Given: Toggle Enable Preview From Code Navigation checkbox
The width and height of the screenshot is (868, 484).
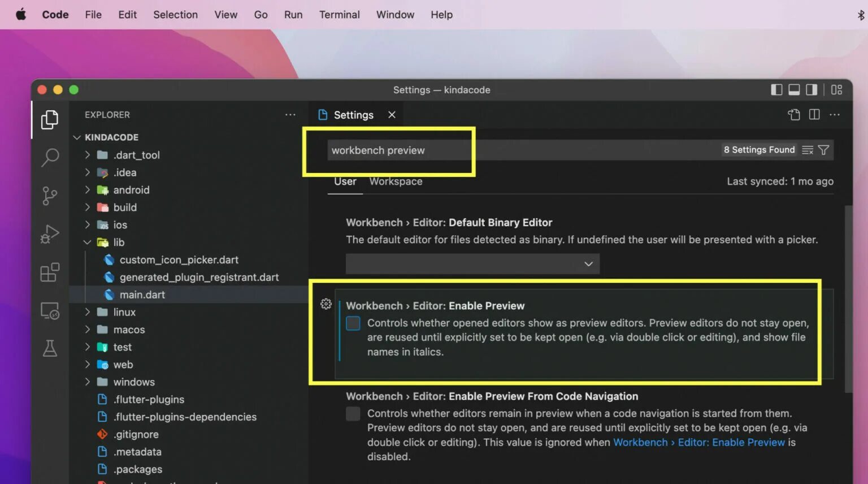Looking at the screenshot, I should pyautogui.click(x=353, y=414).
